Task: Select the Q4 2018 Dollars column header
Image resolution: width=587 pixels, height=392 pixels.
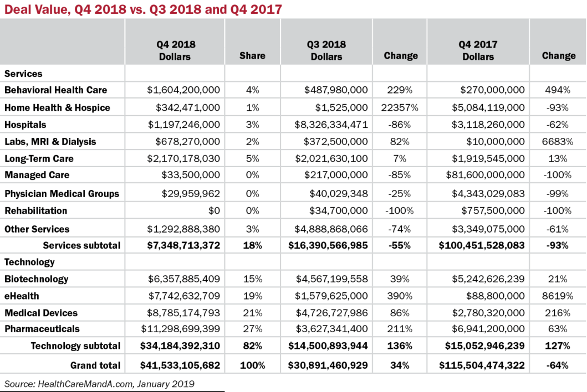Action: (x=175, y=50)
